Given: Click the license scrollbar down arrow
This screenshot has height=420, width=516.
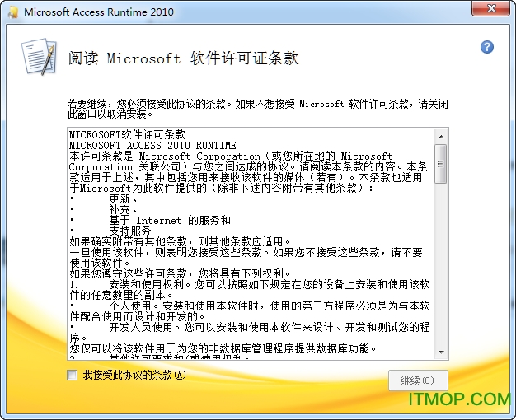Looking at the screenshot, I should (441, 352).
